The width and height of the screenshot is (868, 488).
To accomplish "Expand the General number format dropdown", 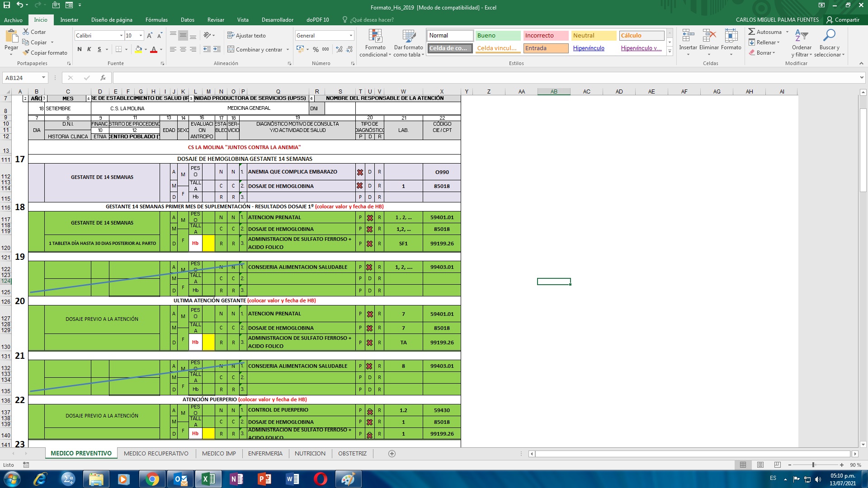I will pos(351,35).
